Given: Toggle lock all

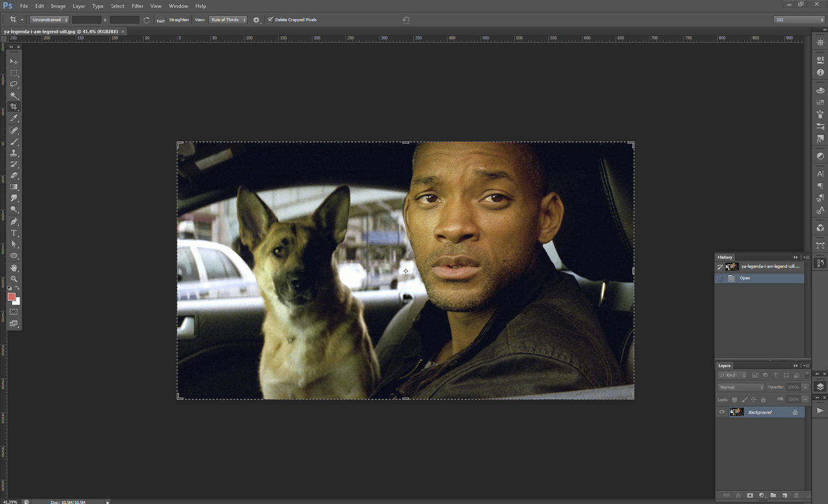Looking at the screenshot, I should pyautogui.click(x=763, y=400).
